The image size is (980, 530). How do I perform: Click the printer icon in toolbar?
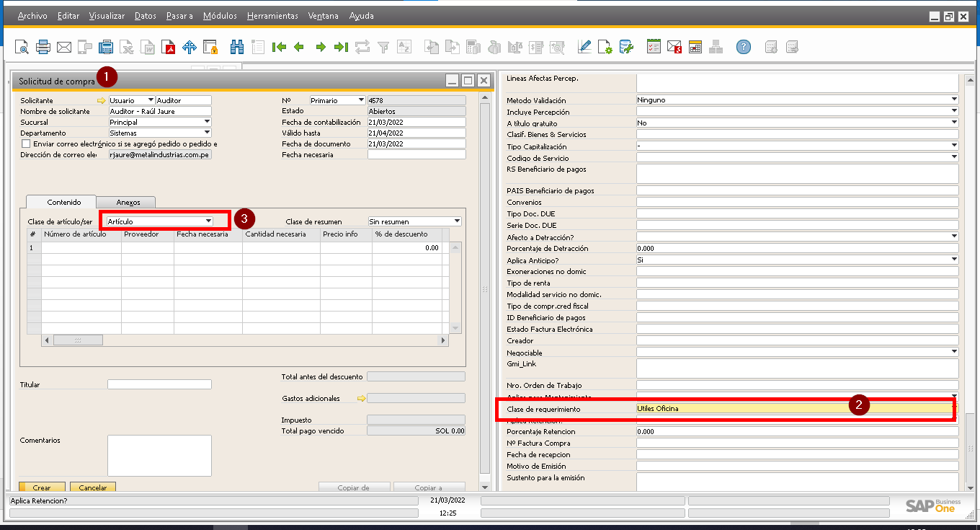point(43,47)
